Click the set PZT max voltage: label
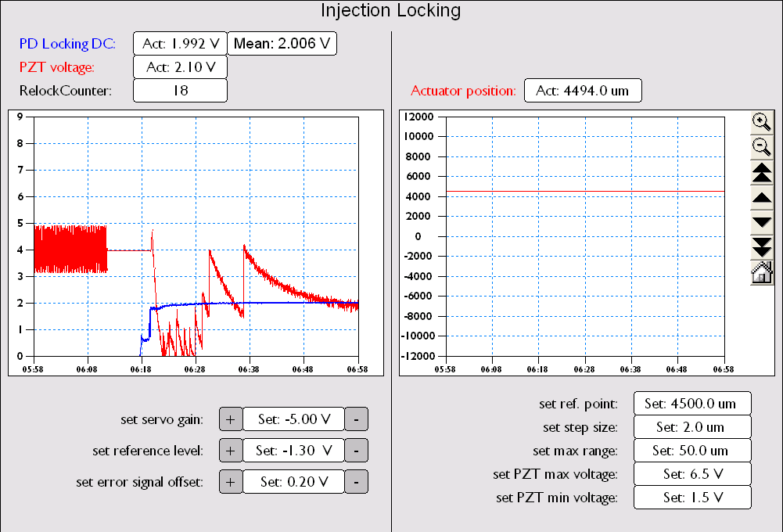 [x=555, y=475]
